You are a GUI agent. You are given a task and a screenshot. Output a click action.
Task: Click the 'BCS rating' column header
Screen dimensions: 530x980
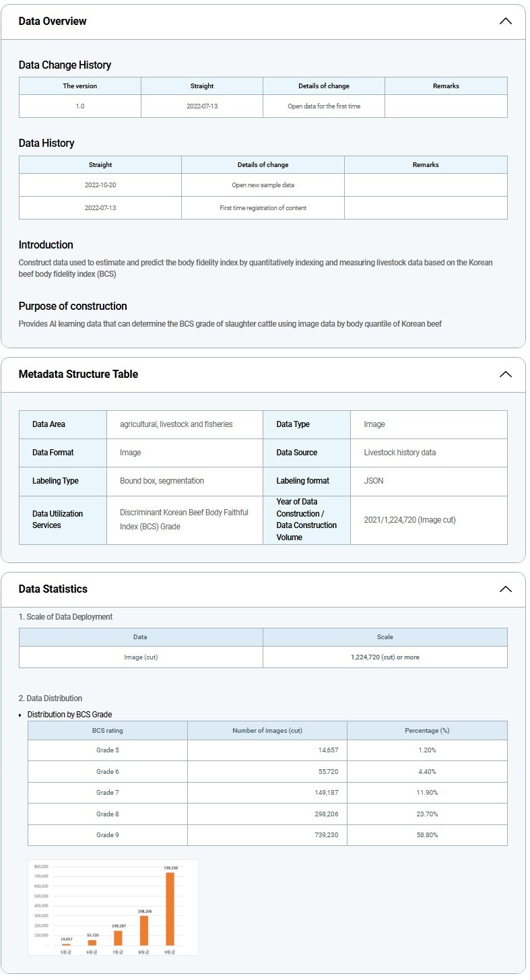108,731
